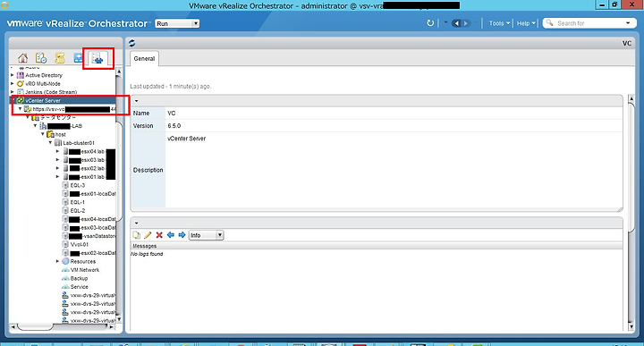
Task: Collapse the general info section arrow
Action: [136, 101]
